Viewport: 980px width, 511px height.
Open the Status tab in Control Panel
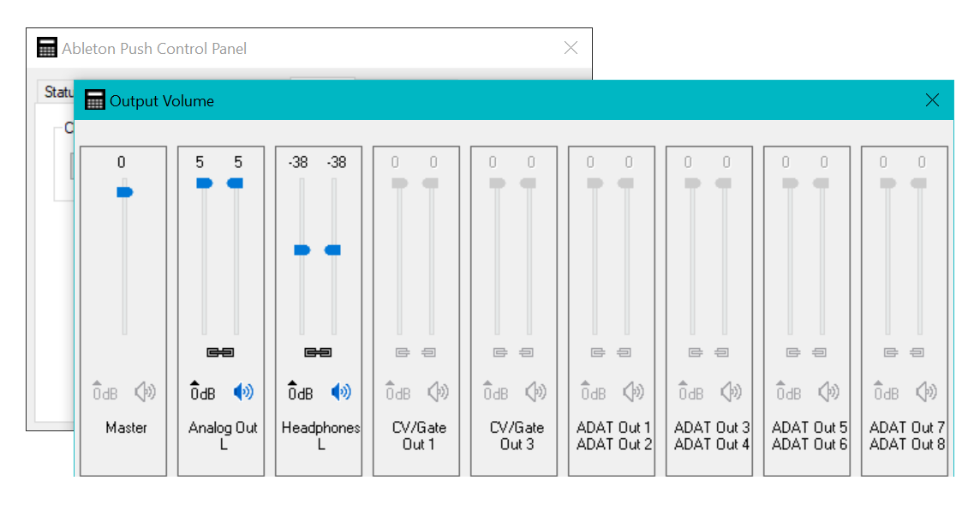tap(58, 92)
